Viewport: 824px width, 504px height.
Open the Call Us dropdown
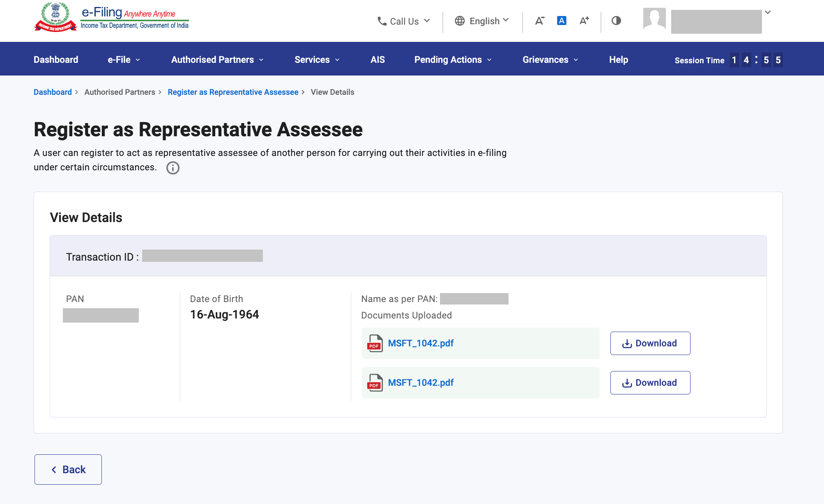(x=404, y=21)
